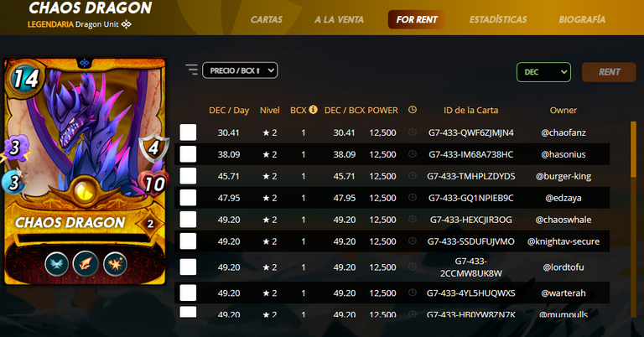Open the BIOGRAFÍA tab

(x=582, y=19)
